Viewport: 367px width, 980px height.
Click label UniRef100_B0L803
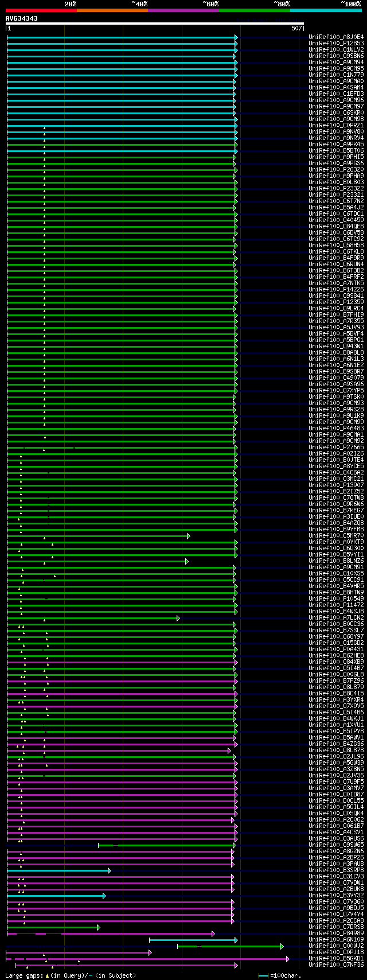[x=336, y=182]
